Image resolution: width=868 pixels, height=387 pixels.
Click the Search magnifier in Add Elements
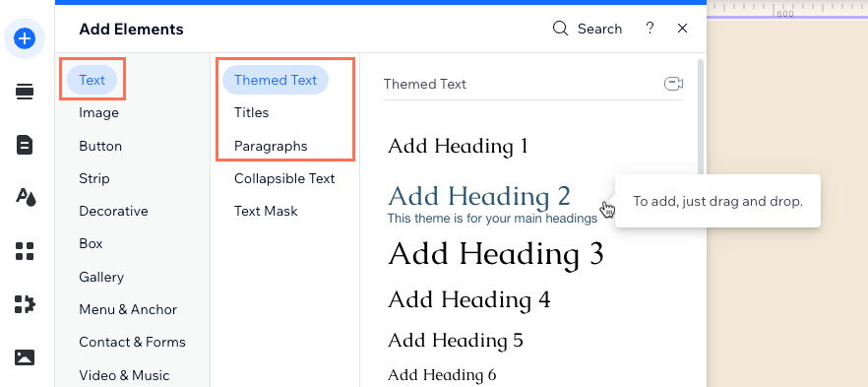pyautogui.click(x=560, y=29)
